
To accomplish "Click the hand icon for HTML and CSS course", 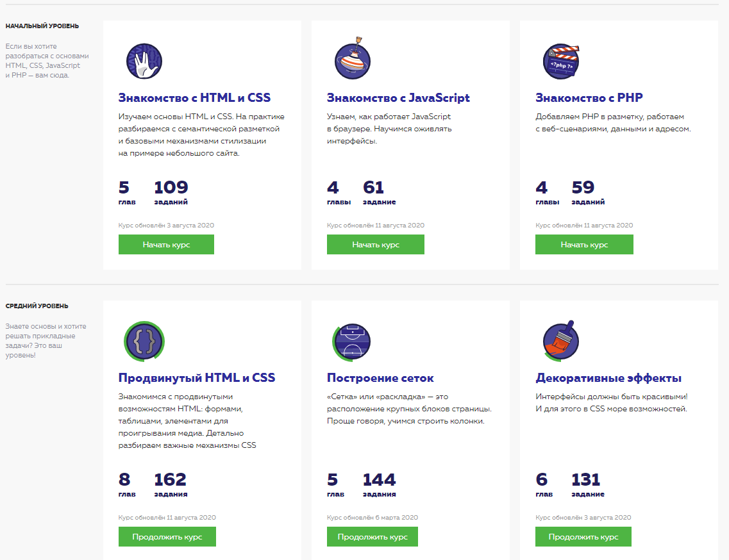I will [144, 62].
